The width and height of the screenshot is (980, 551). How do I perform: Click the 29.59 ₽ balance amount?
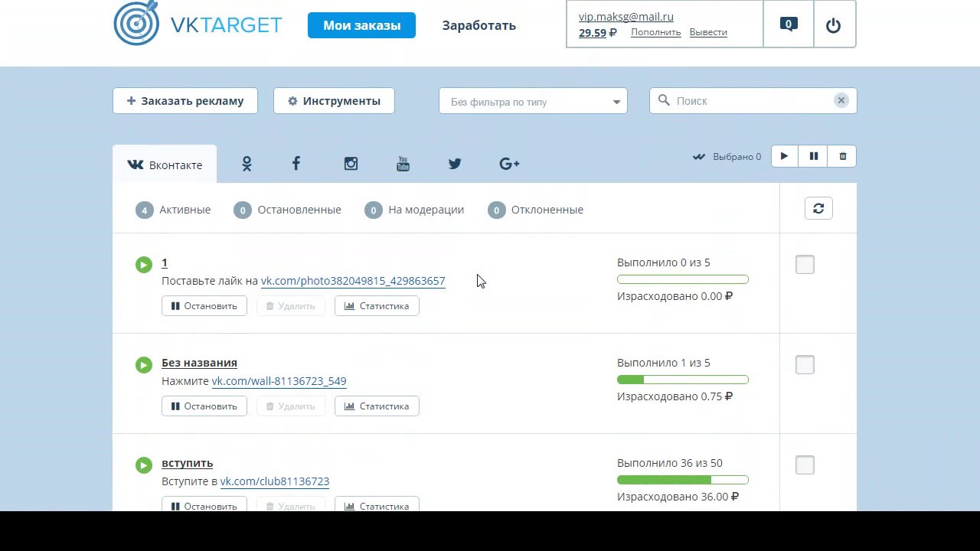click(x=598, y=33)
